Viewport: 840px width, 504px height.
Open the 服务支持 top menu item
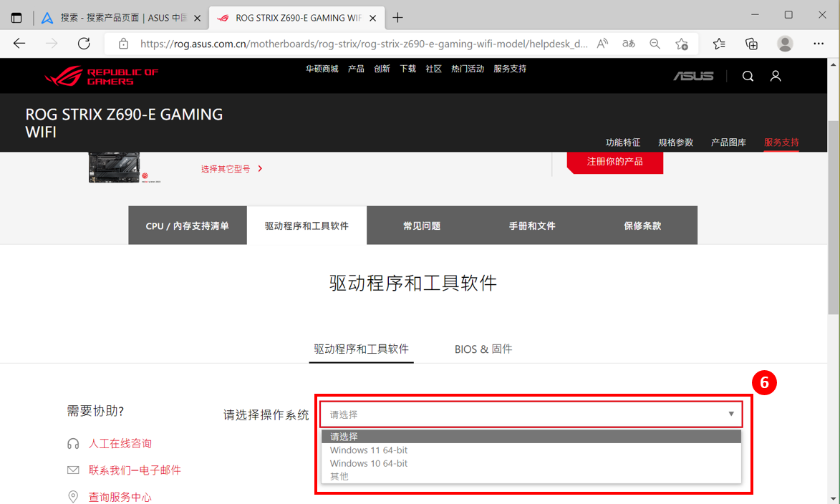coord(509,69)
